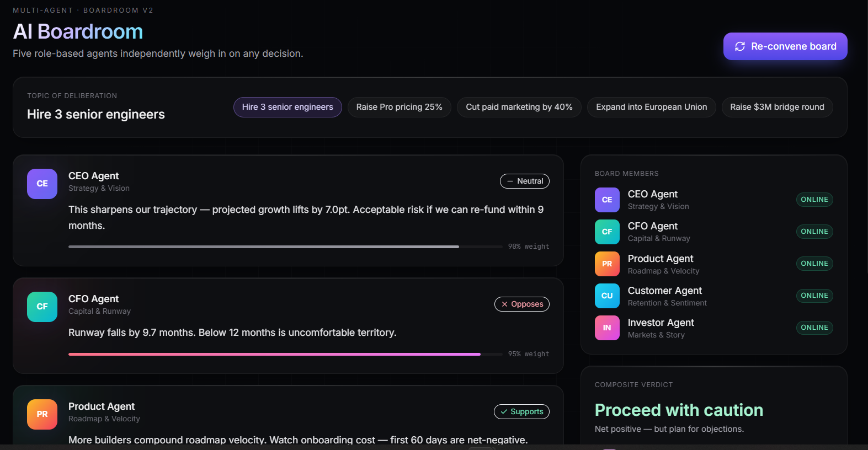This screenshot has height=450, width=868.
Task: Pick the Expand into European Union topic
Action: coord(652,107)
